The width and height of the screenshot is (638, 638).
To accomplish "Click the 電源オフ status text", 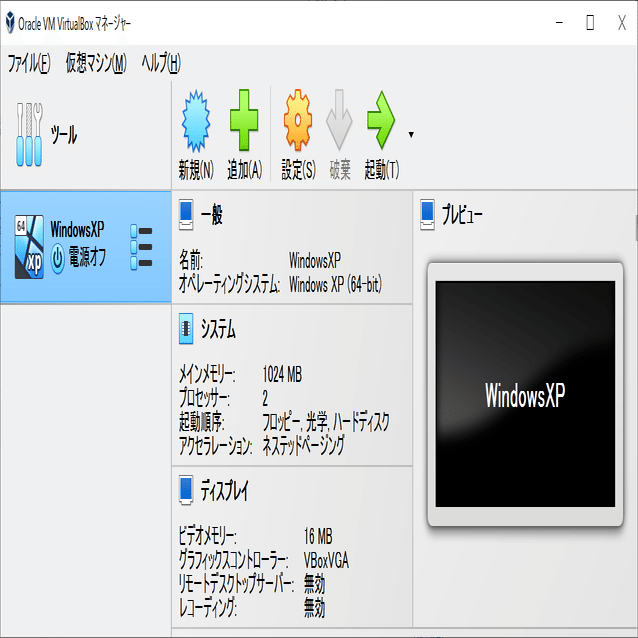I will pyautogui.click(x=87, y=257).
